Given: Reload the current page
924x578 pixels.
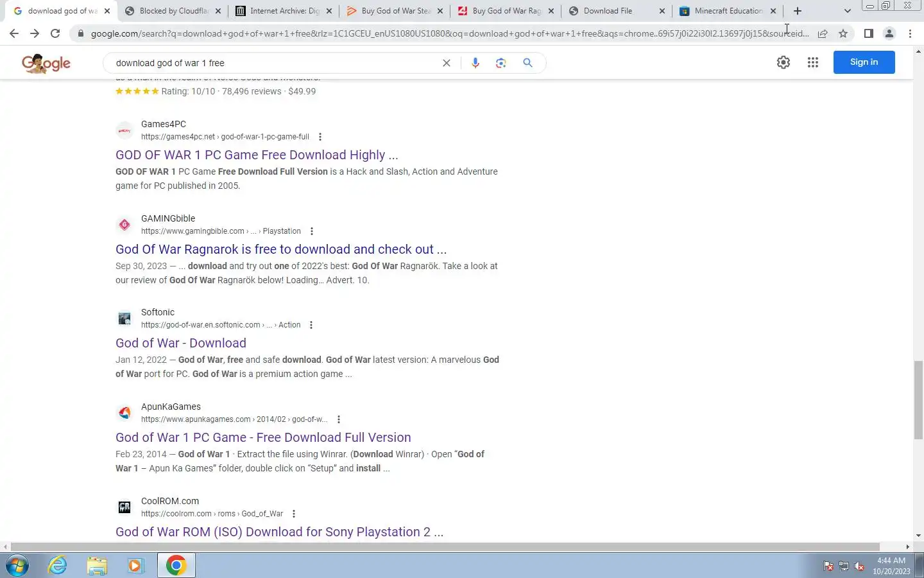Looking at the screenshot, I should click(55, 33).
